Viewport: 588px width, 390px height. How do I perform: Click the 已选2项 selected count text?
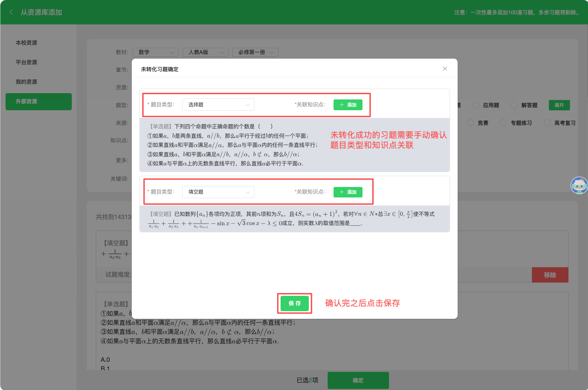pos(307,380)
